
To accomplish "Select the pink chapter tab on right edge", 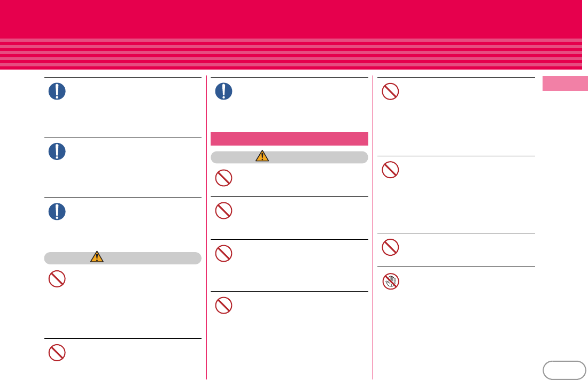I will [x=565, y=83].
